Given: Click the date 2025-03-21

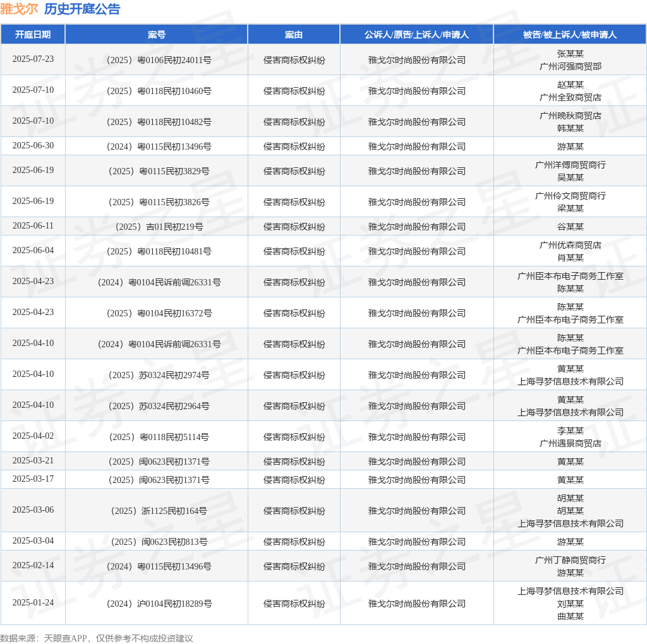Looking at the screenshot, I should pyautogui.click(x=33, y=460).
